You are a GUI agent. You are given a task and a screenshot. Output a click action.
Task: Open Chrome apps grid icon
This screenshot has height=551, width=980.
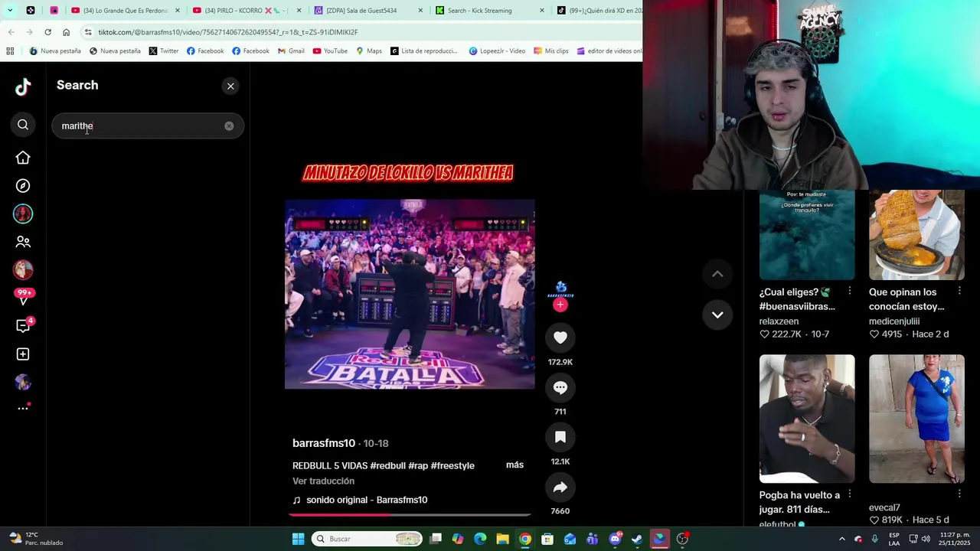pos(10,51)
